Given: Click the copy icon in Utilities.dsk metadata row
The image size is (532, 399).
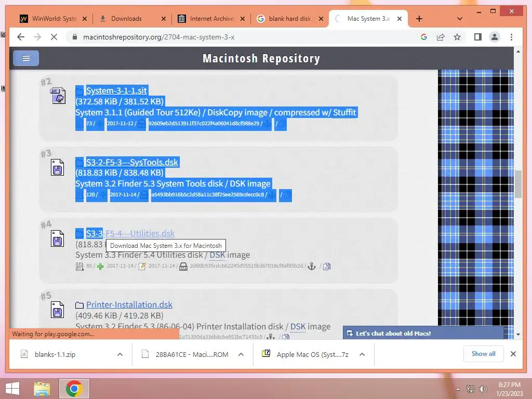Looking at the screenshot, I should (327, 267).
